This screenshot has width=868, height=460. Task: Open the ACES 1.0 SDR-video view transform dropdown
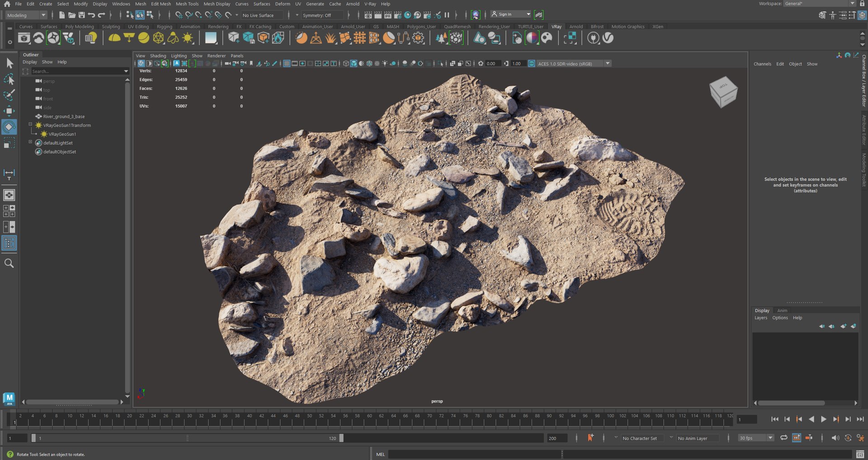pos(574,64)
